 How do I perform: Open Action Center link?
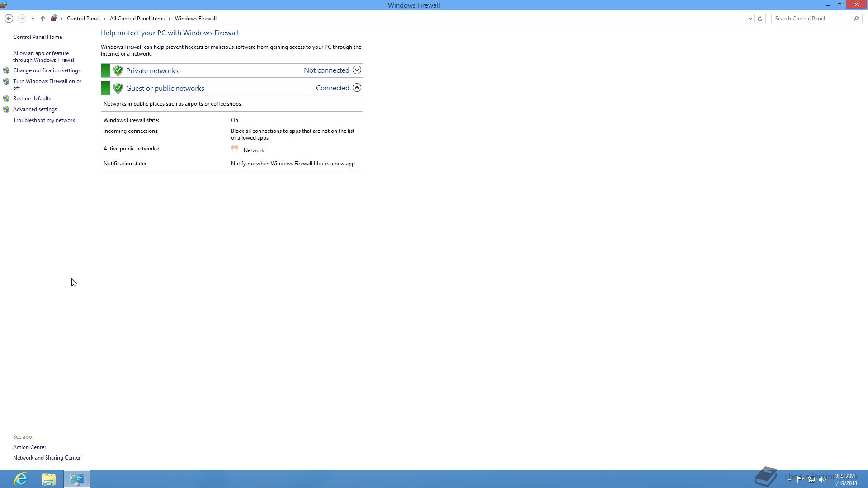click(29, 447)
